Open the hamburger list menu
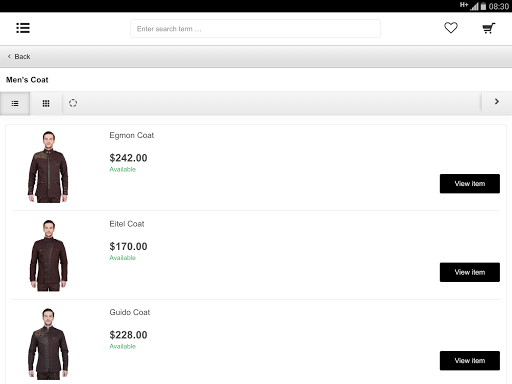This screenshot has width=512, height=384. [23, 28]
